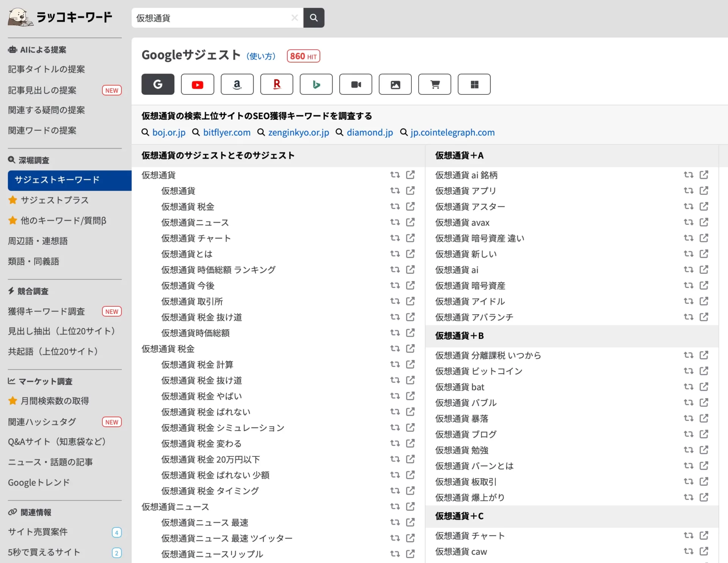Screen dimensions: 728x563
Task: Click the ラッコキーワード logo
Action: 60,17
